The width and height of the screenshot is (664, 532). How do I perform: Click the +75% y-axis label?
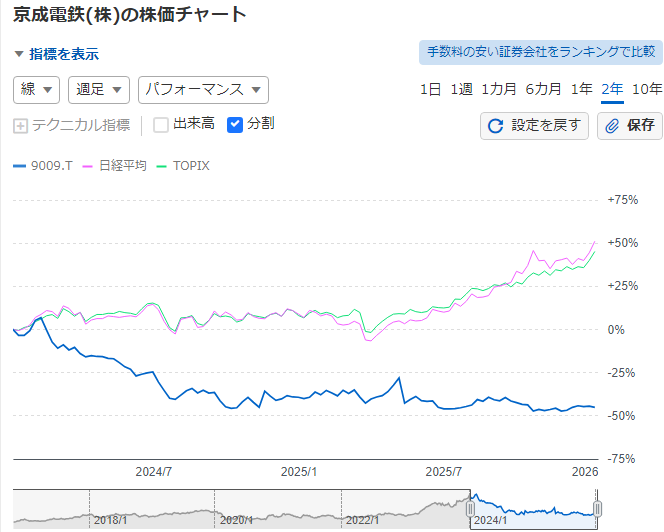pyautogui.click(x=622, y=200)
